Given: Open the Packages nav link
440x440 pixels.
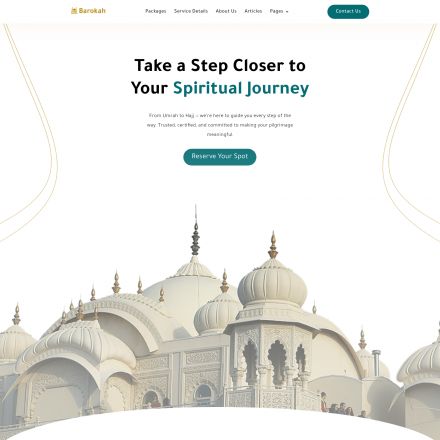Looking at the screenshot, I should point(156,11).
